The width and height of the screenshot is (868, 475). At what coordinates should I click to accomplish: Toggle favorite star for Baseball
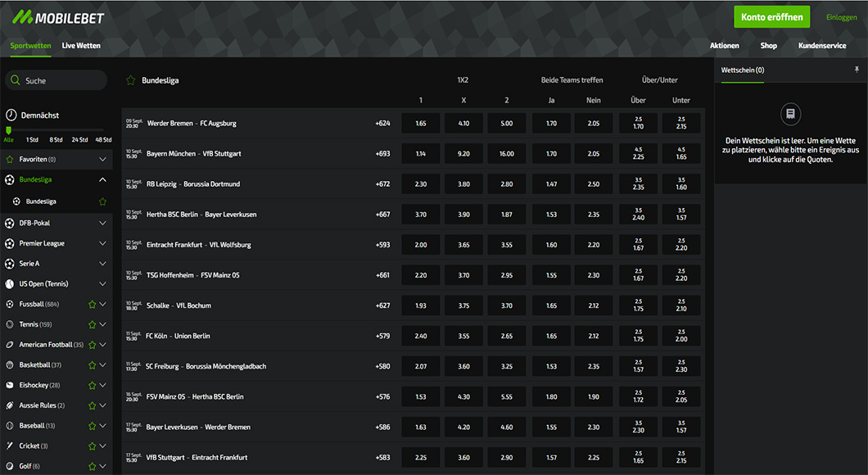tap(93, 426)
